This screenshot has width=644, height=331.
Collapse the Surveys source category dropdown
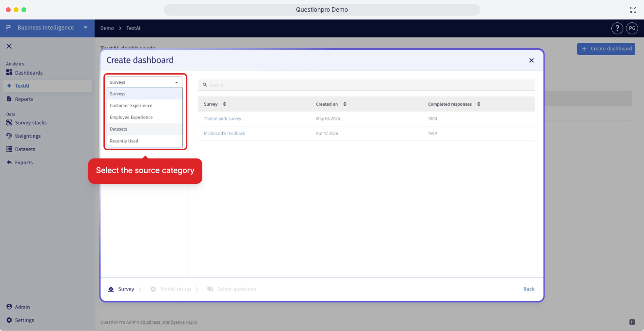[145, 82]
